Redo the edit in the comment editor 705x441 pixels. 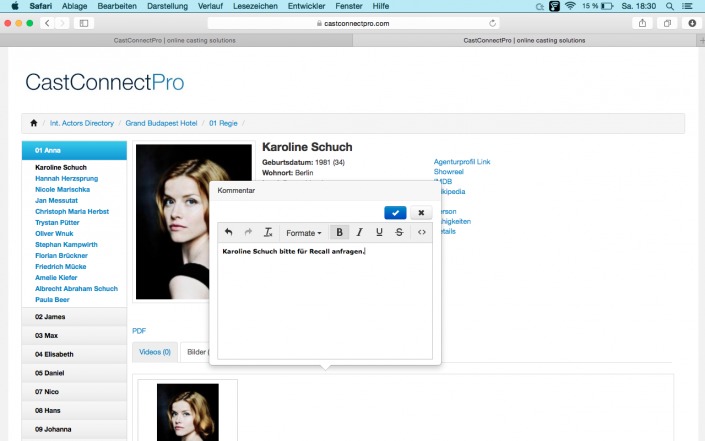tap(248, 232)
